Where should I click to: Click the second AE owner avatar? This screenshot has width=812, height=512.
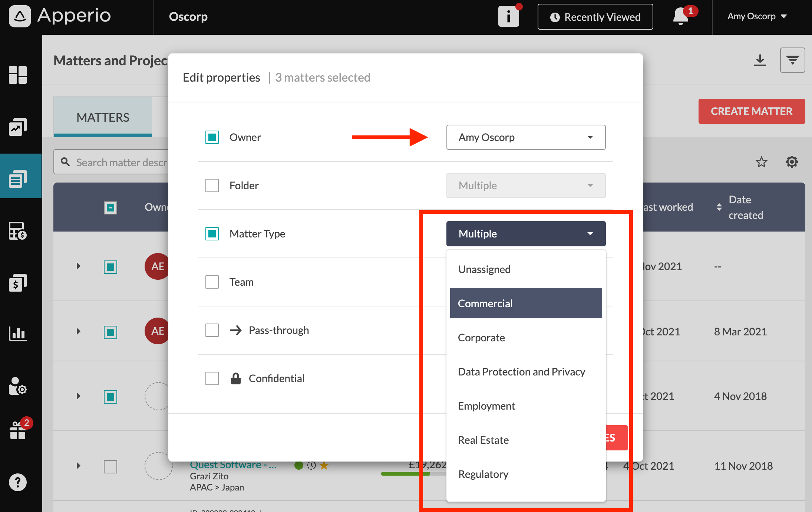point(157,331)
